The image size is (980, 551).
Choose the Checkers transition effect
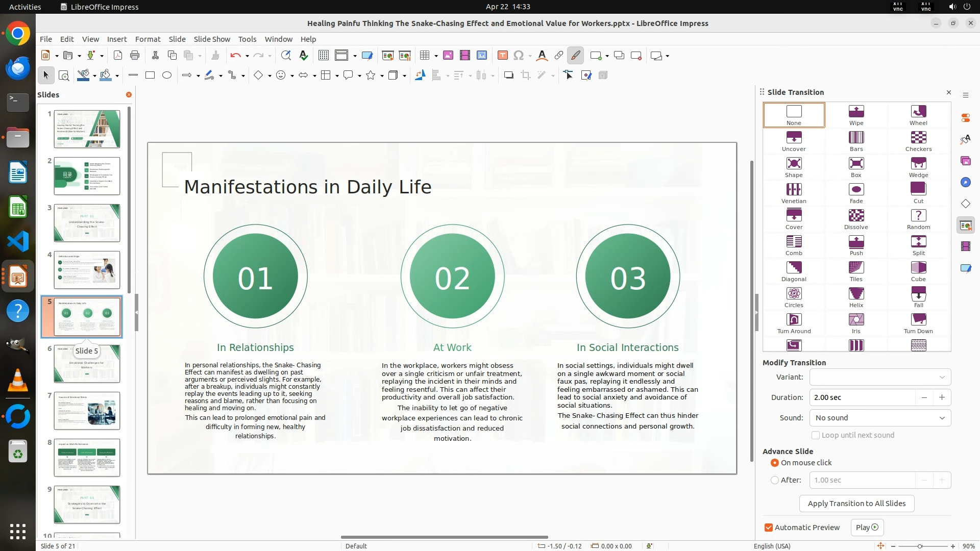[x=918, y=141]
